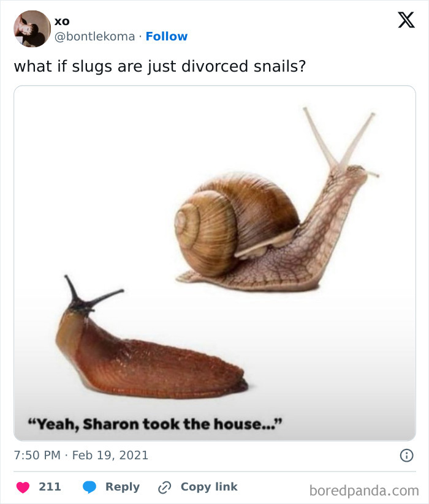Like the tweet with the heart icon
Image resolution: width=429 pixels, height=504 pixels.
(23, 487)
